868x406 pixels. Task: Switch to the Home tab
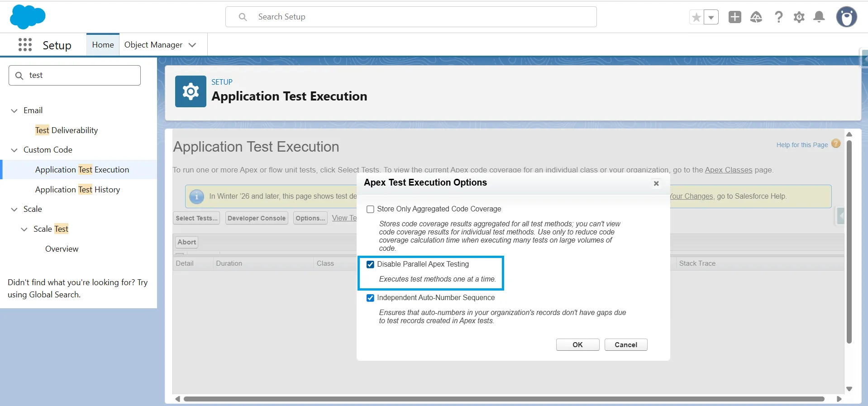click(103, 45)
